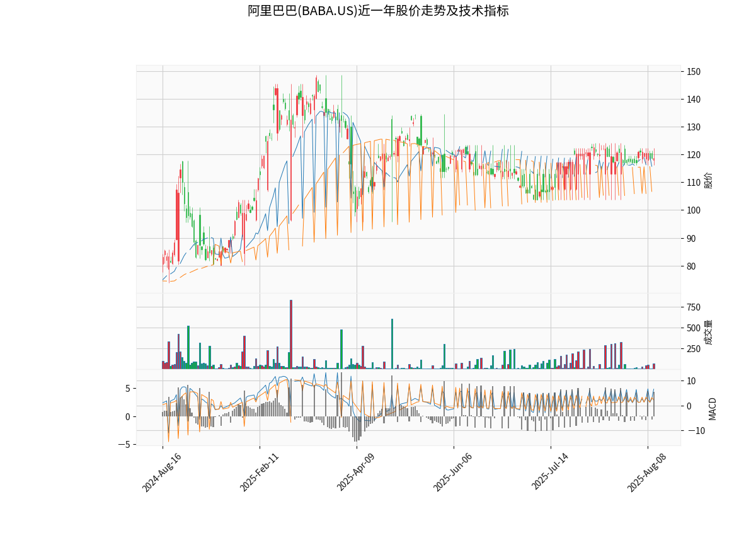Image resolution: width=756 pixels, height=543 pixels.
Task: Click the MACD axis label
Action: pos(713,408)
